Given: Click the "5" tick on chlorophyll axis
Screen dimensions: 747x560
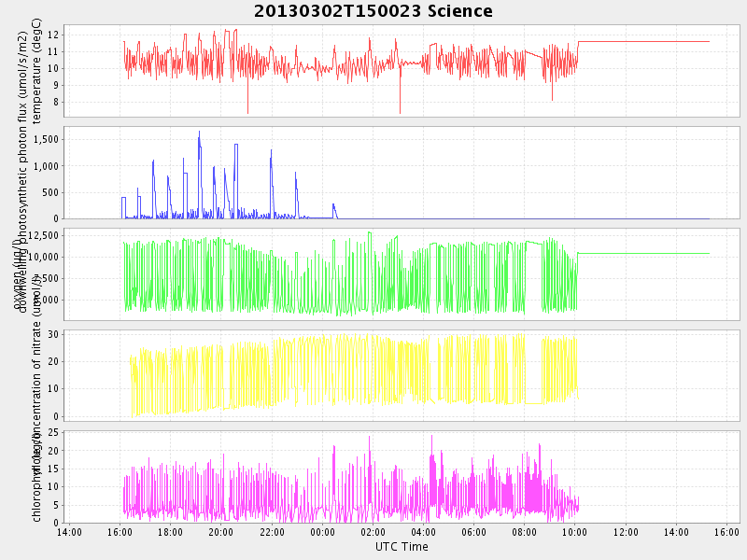Looking at the screenshot, I should pos(56,505).
